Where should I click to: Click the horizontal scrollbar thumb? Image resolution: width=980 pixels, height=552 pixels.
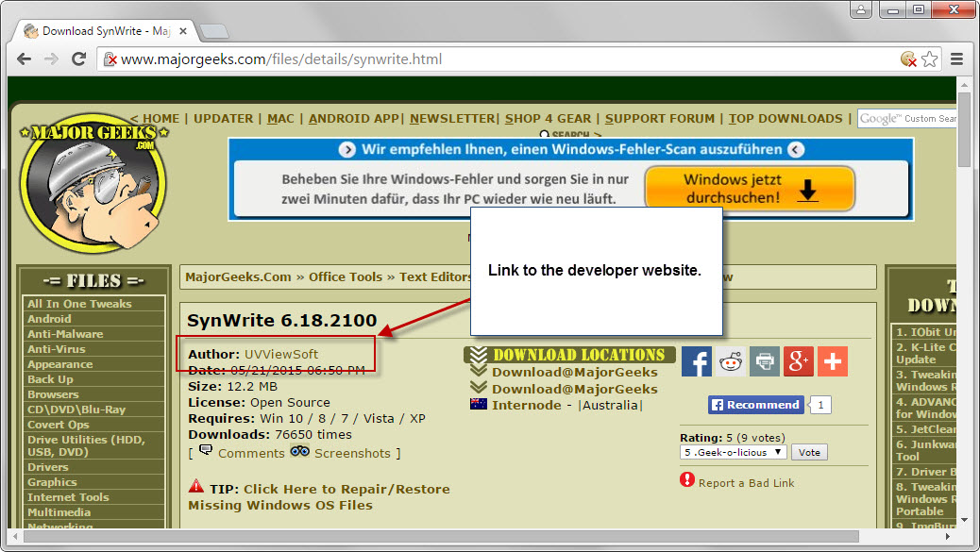[x=441, y=536]
